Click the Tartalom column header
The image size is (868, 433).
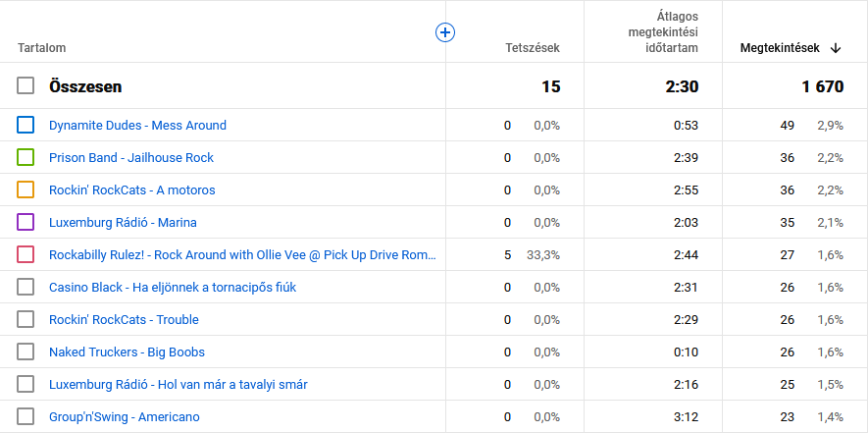click(x=41, y=48)
